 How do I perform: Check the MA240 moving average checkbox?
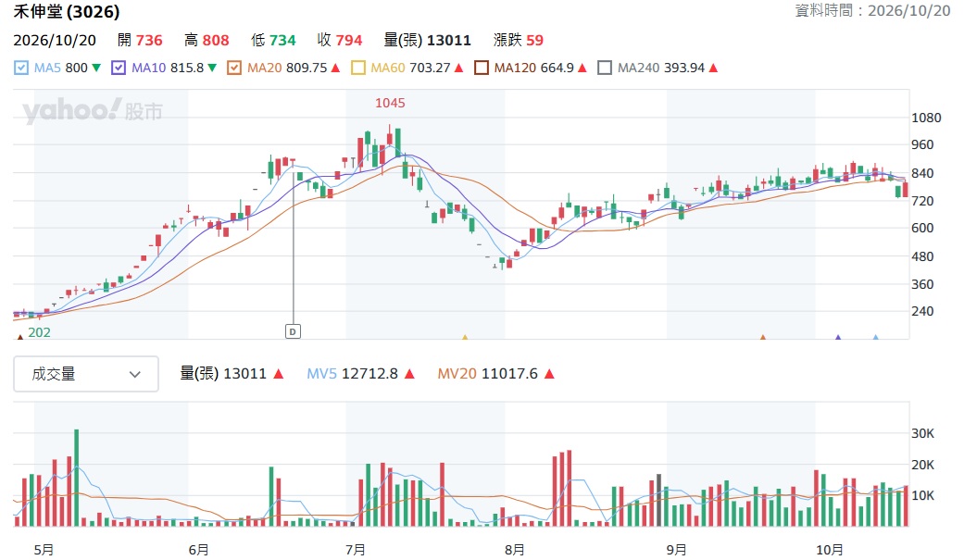tap(605, 68)
